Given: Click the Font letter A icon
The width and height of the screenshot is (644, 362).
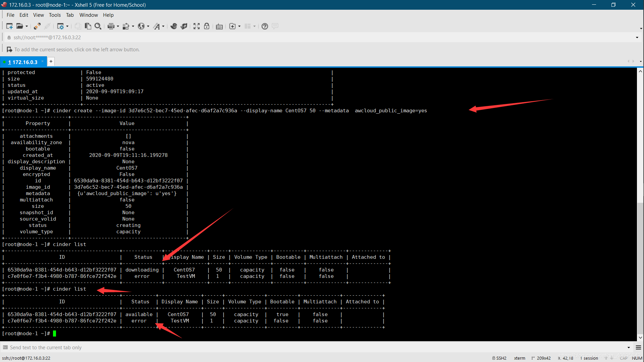Looking at the screenshot, I should [x=157, y=26].
